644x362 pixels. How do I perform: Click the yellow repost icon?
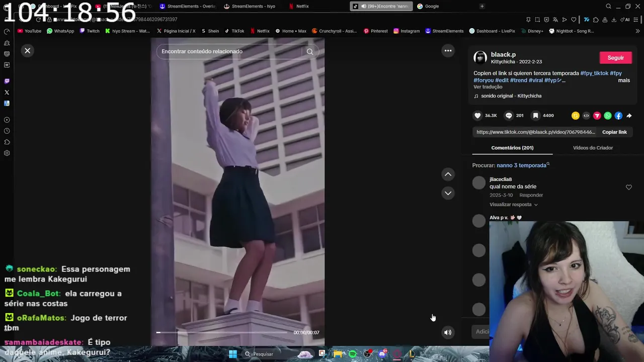coord(576,116)
